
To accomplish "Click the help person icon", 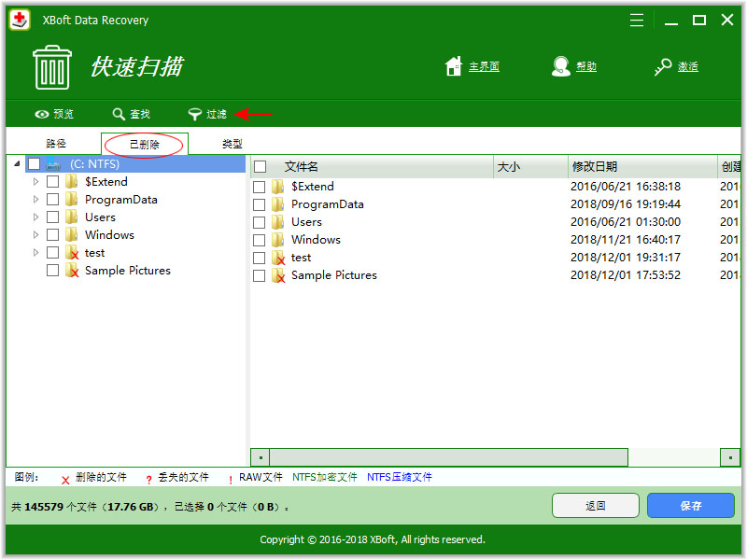I will (561, 66).
